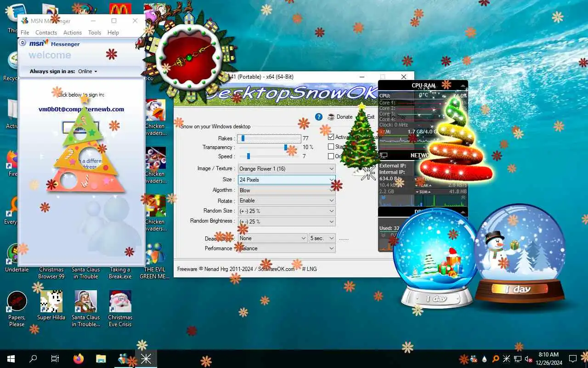Open the Christmas Eve Crisis desktop icon
Image resolution: width=588 pixels, height=368 pixels.
(x=120, y=309)
